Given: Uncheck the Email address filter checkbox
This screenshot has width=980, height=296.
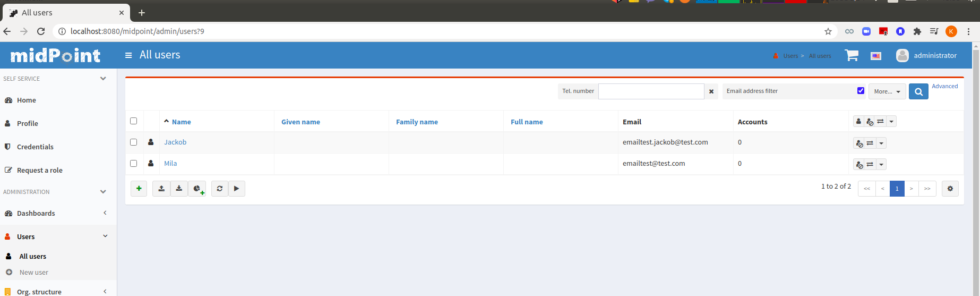Looking at the screenshot, I should [861, 91].
